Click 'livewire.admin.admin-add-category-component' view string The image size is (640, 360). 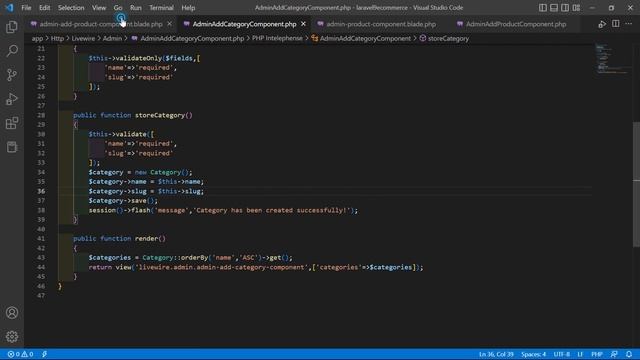222,267
